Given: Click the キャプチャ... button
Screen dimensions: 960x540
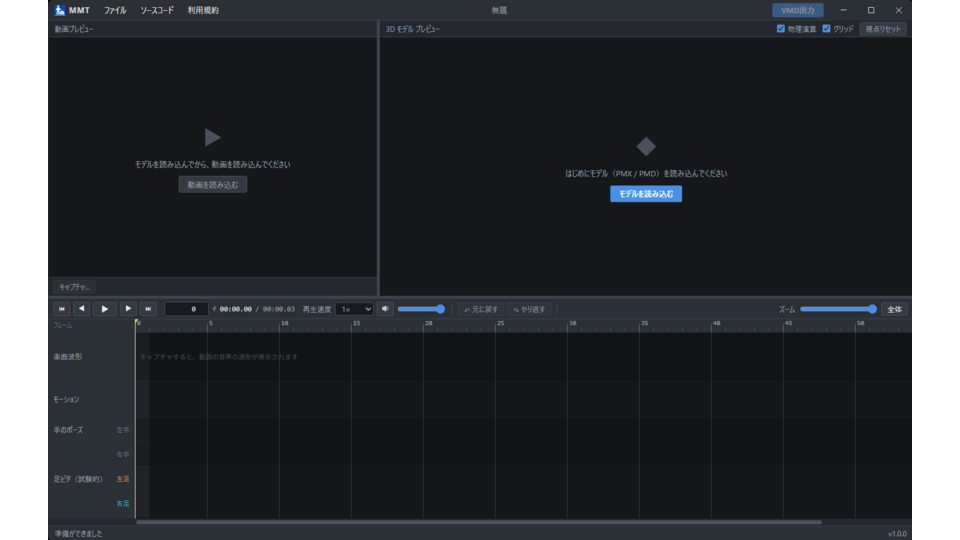Looking at the screenshot, I should coord(75,287).
